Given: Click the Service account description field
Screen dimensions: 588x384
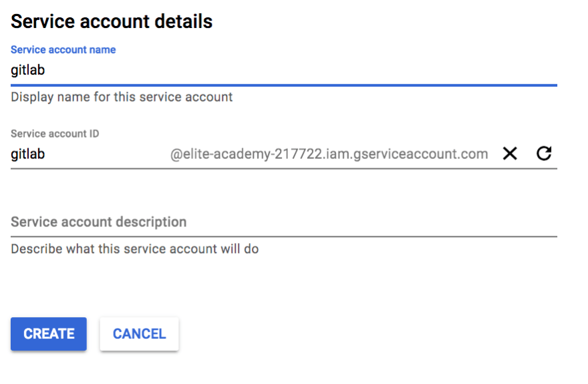Looking at the screenshot, I should tap(284, 222).
